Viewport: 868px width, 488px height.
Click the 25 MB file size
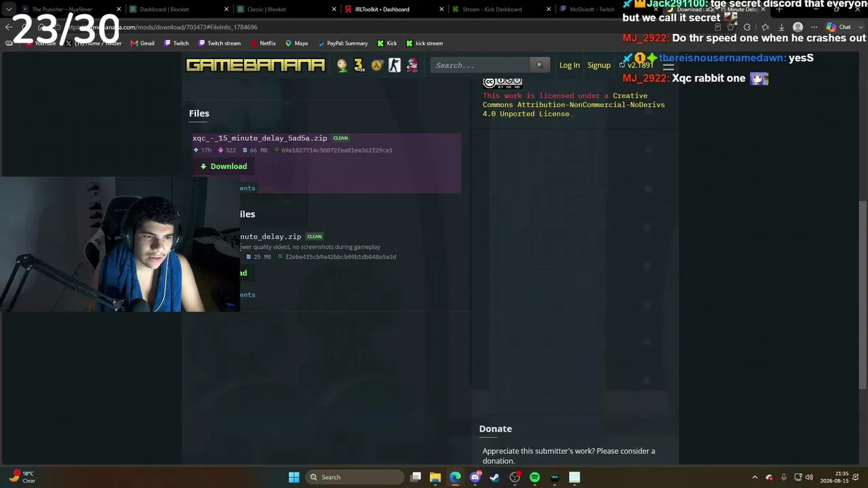[x=258, y=257]
